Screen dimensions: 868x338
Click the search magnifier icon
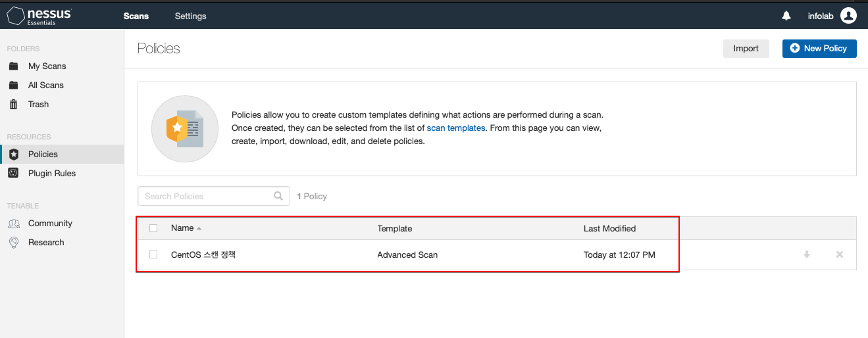point(278,196)
